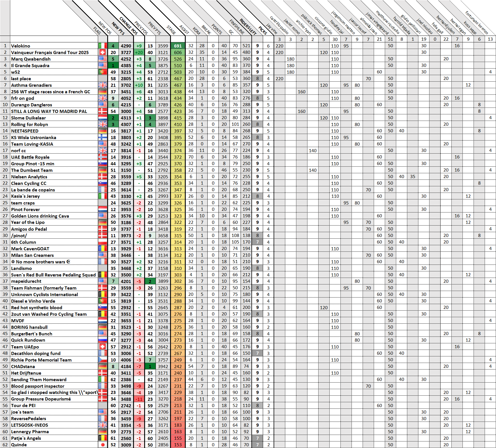Select the stage score 691 cell
Screen dimensions: 496x448
point(178,46)
